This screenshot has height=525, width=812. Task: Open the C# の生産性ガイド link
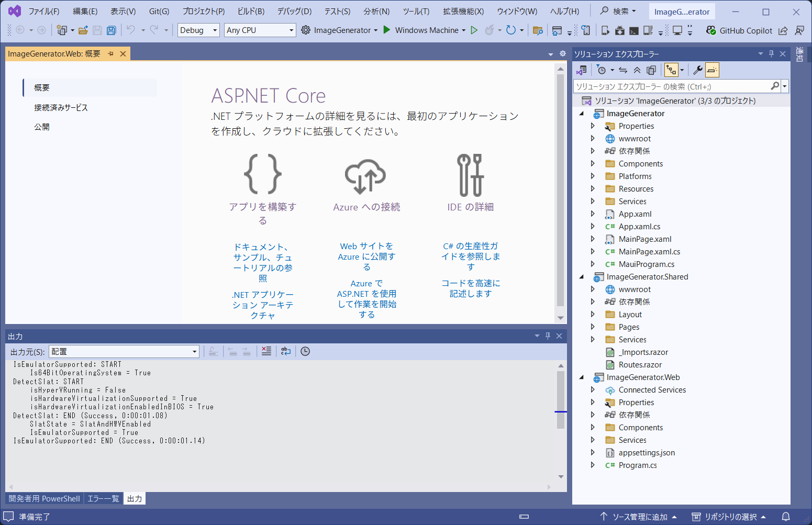coord(471,256)
